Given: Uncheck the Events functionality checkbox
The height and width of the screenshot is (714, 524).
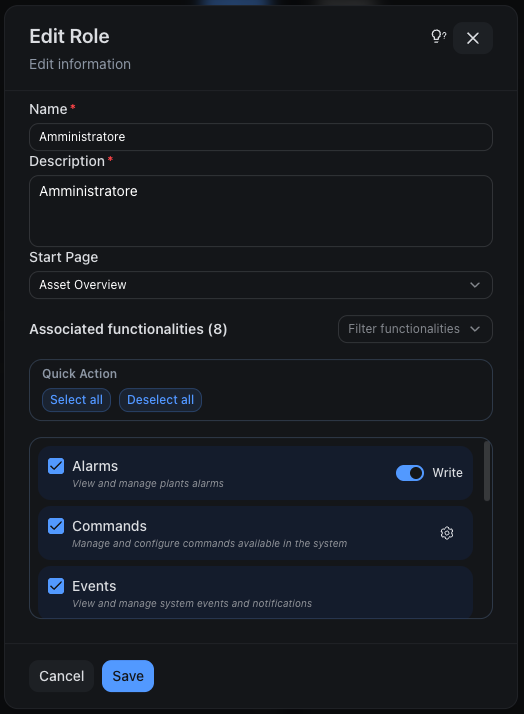Looking at the screenshot, I should click(56, 586).
